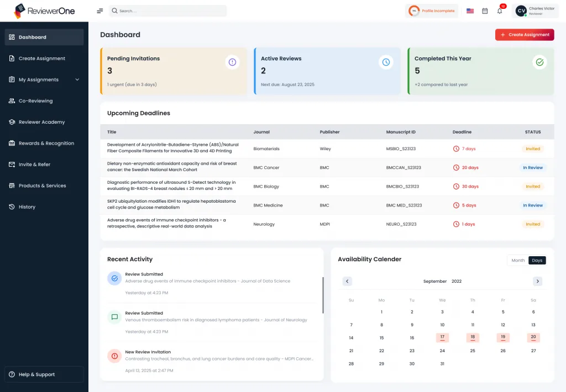Go to previous month in Availability Calendar

point(347,281)
